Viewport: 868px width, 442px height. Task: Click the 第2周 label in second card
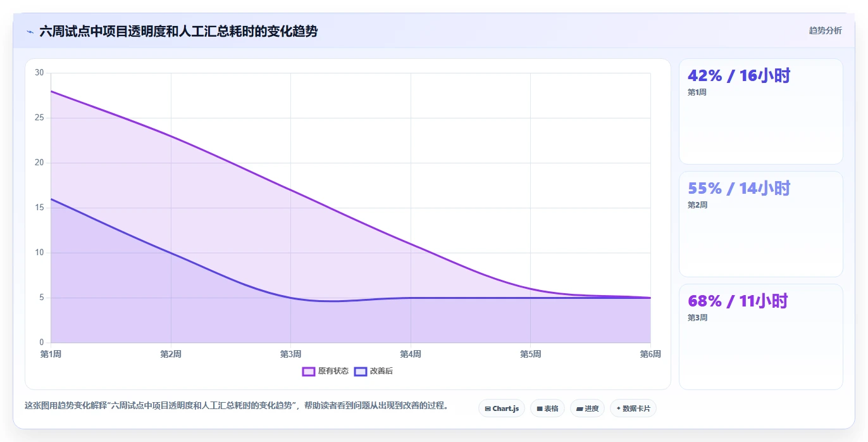click(697, 205)
